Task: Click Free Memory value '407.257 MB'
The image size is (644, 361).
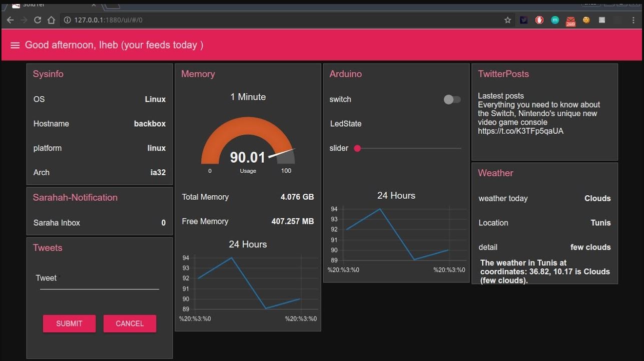Action: click(x=293, y=221)
